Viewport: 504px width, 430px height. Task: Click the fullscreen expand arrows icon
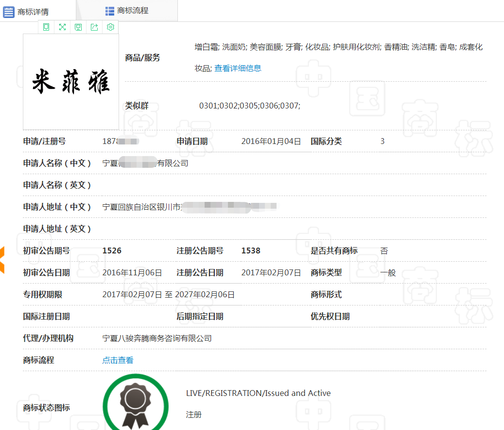(x=62, y=27)
